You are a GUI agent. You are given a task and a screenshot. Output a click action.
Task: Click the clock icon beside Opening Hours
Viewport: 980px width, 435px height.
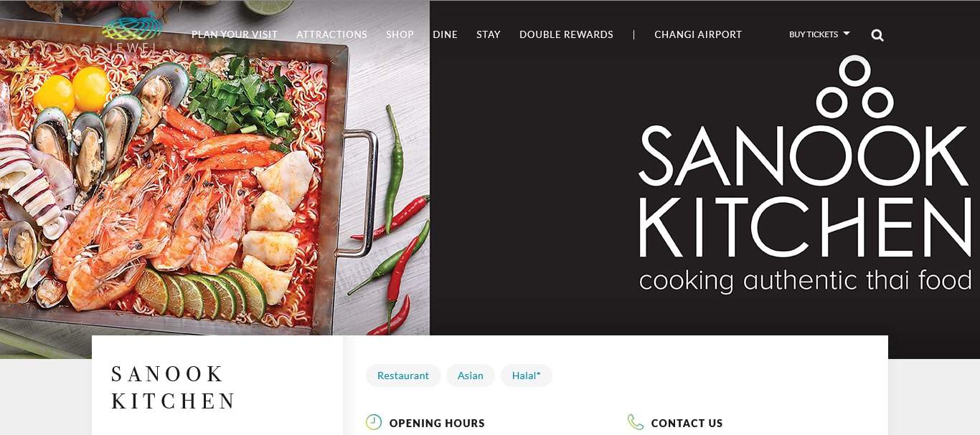point(374,422)
